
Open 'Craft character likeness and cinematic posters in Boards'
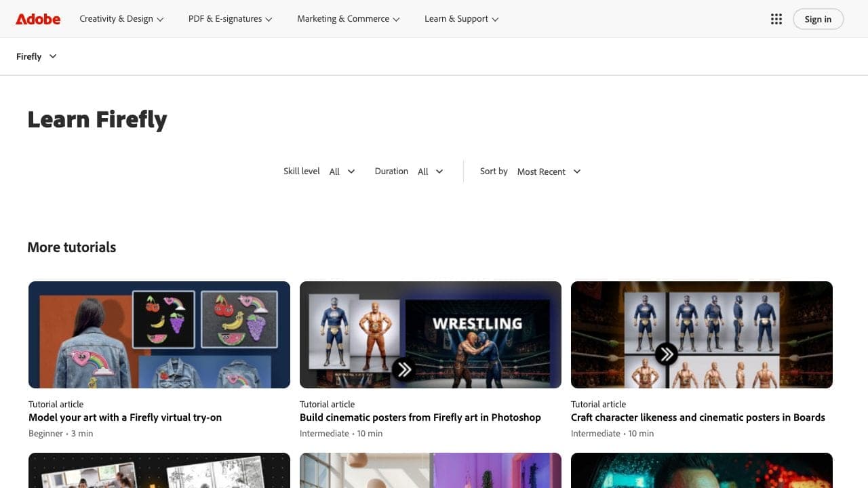click(x=698, y=418)
